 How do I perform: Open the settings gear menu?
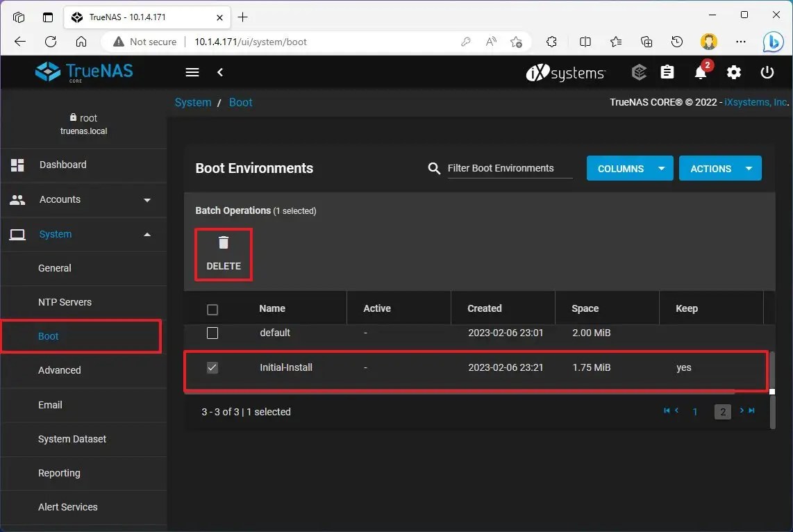click(x=734, y=72)
